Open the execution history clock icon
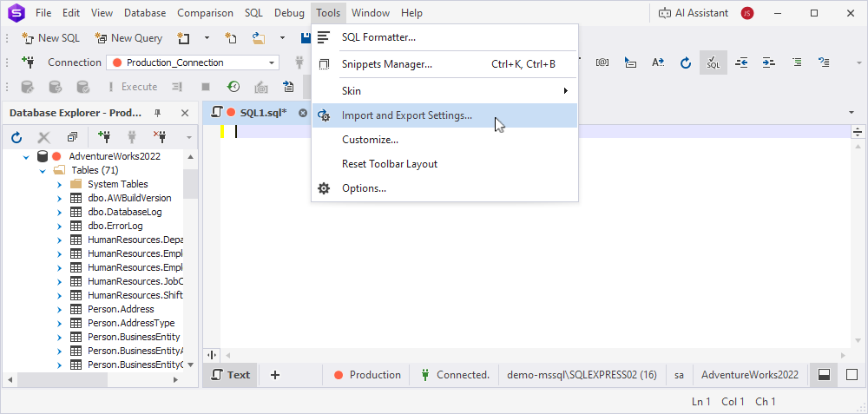This screenshot has width=868, height=414. 233,87
